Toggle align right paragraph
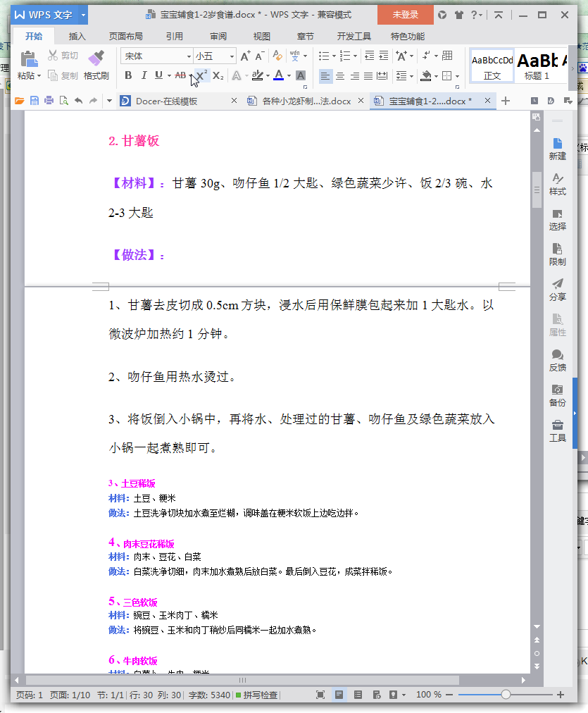The width and height of the screenshot is (588, 713). coord(354,75)
